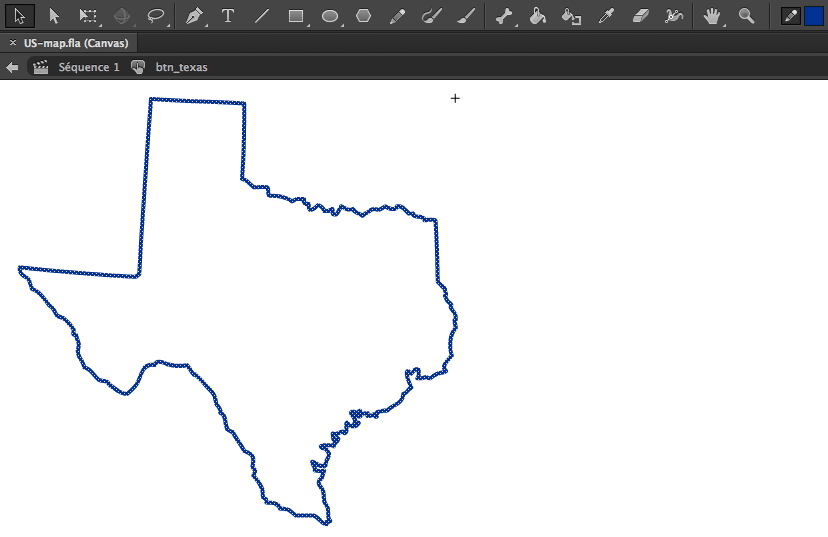Select the Width tool
Screen dimensions: 828x537
pos(673,16)
